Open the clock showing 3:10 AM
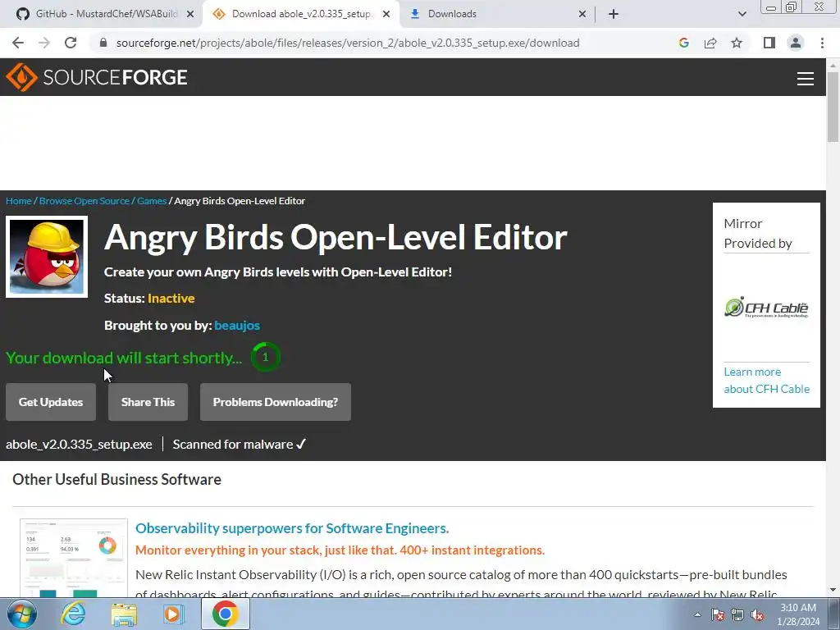Image resolution: width=840 pixels, height=630 pixels. [798, 614]
